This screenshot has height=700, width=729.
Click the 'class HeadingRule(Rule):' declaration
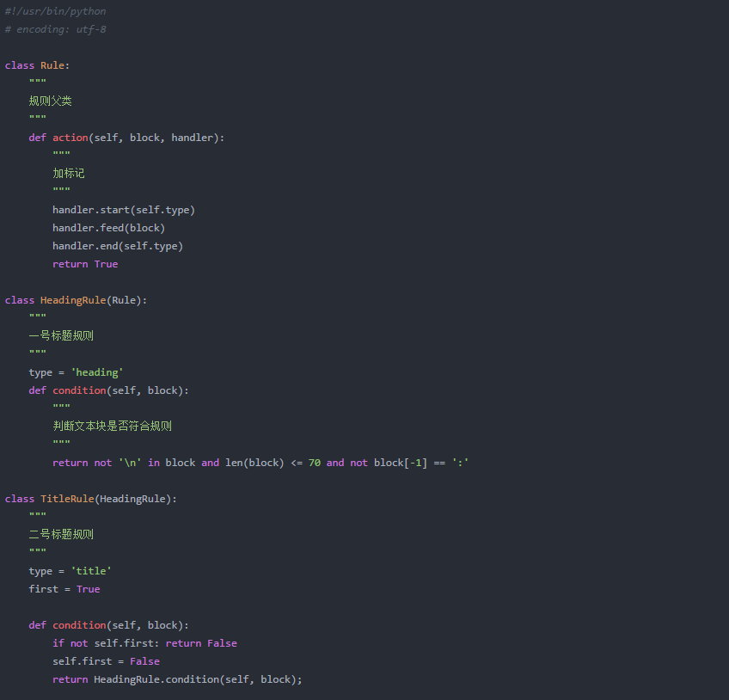[x=76, y=300]
